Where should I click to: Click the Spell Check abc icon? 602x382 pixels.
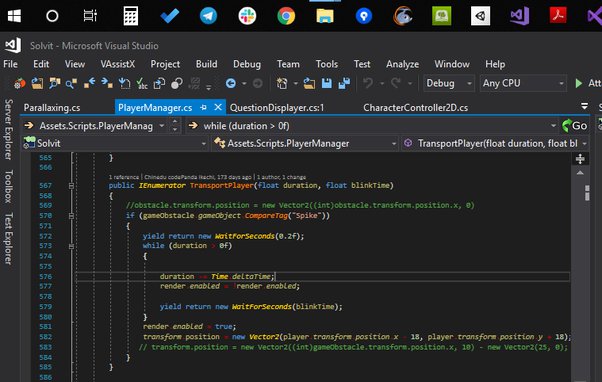(x=142, y=83)
